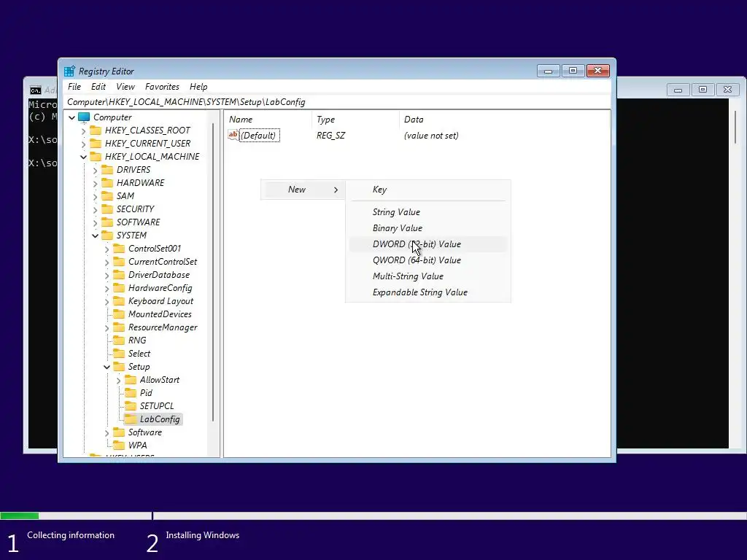Click the registry path address bar
This screenshot has height=560, width=747.
coord(338,102)
